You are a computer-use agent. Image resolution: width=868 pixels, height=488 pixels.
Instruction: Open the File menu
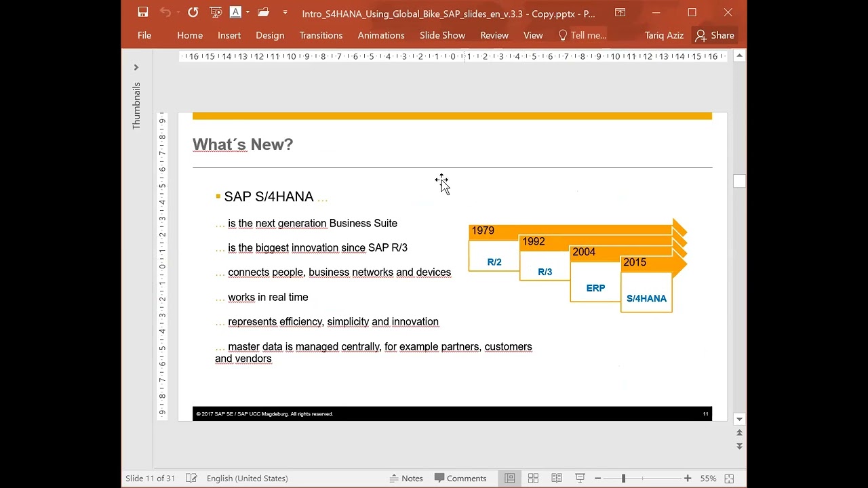pos(144,35)
